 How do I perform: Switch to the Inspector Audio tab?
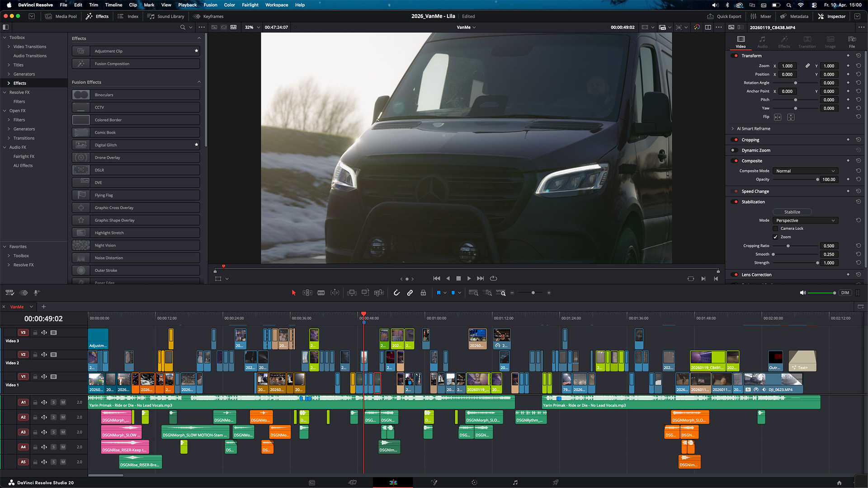coord(762,42)
